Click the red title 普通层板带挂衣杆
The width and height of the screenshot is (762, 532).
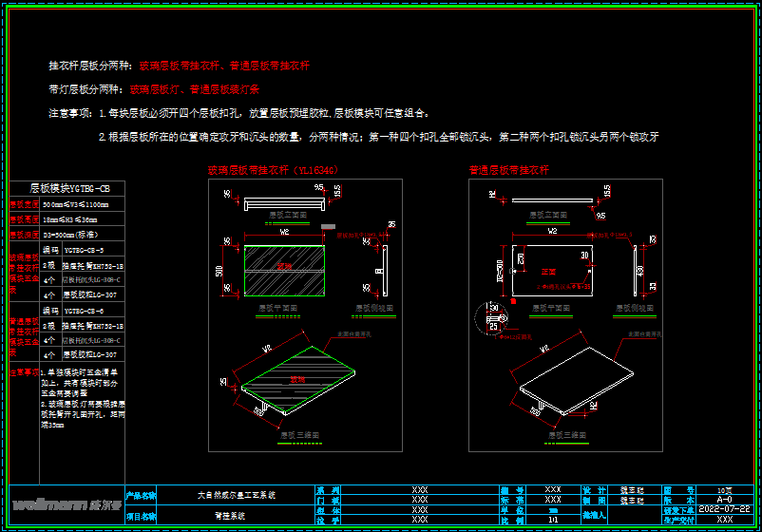tap(509, 170)
